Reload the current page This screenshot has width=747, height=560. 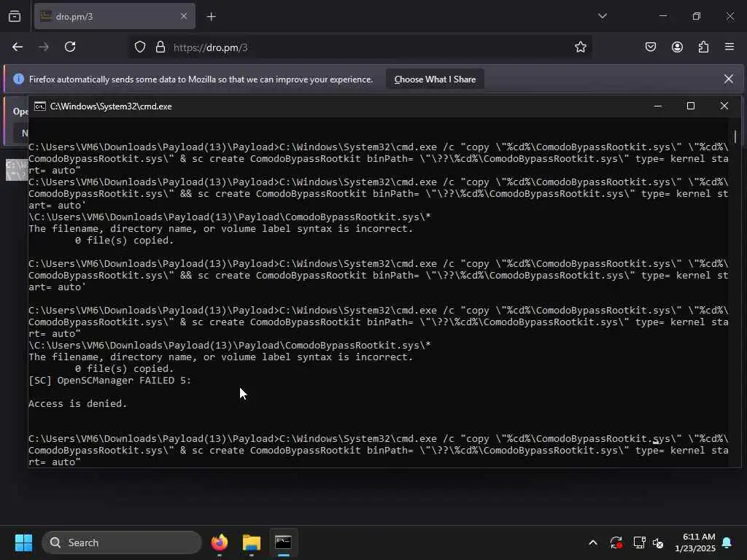coord(70,47)
